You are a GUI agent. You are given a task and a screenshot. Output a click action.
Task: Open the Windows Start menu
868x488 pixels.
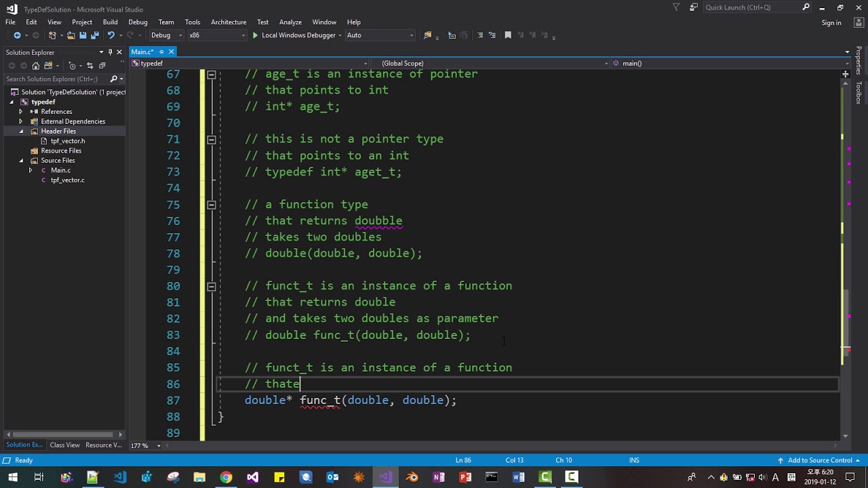(x=12, y=477)
